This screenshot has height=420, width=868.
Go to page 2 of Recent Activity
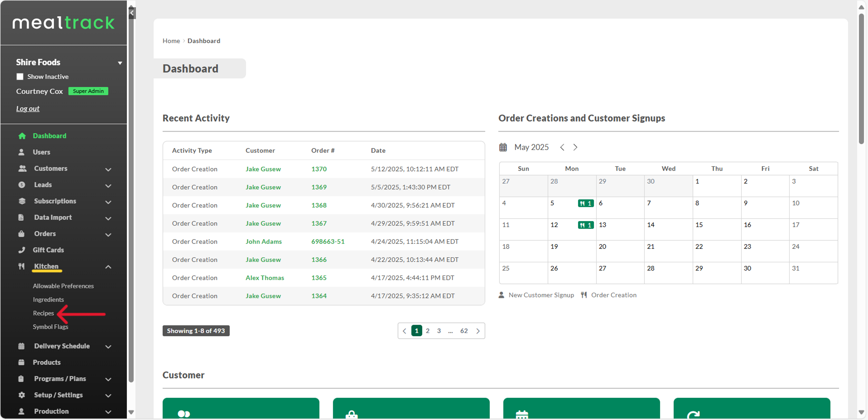pyautogui.click(x=428, y=331)
